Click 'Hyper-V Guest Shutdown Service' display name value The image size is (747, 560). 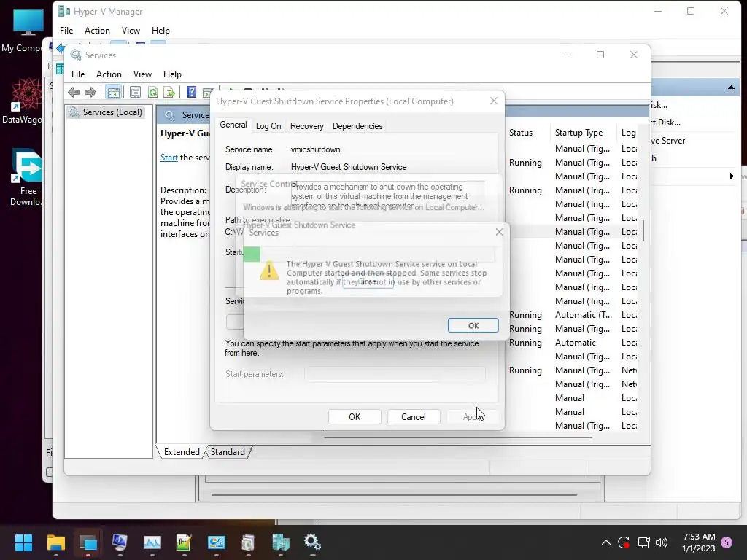click(x=348, y=167)
